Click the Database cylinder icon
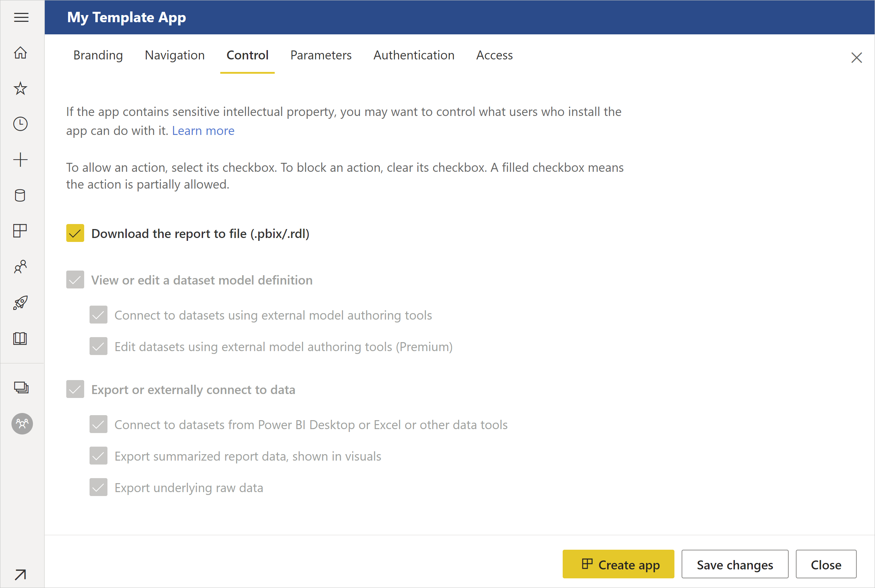The height and width of the screenshot is (588, 875). point(21,195)
